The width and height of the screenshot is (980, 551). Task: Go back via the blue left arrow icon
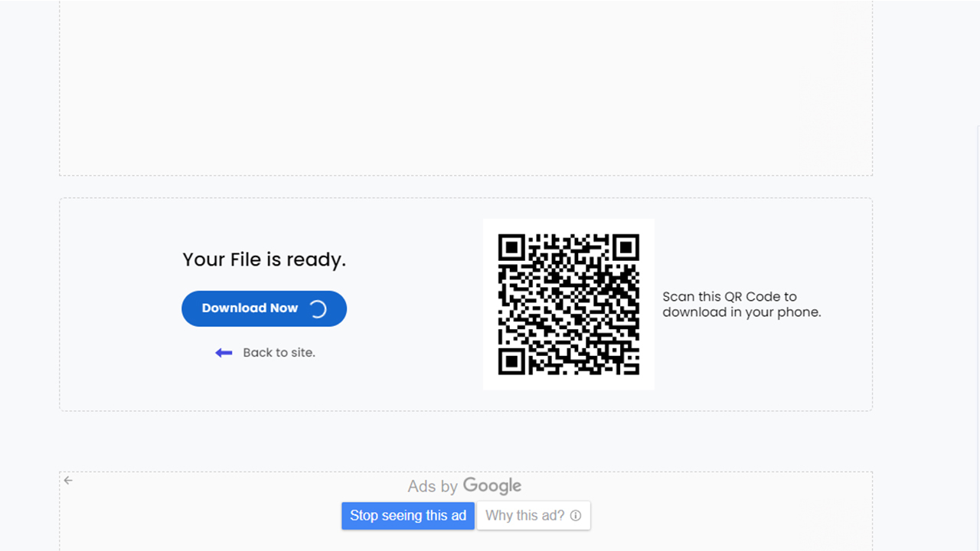(x=224, y=353)
